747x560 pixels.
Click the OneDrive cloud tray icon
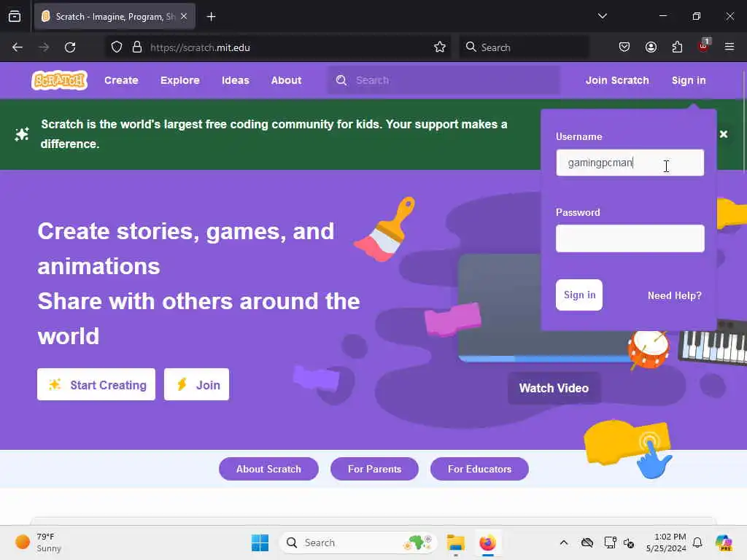[587, 542]
